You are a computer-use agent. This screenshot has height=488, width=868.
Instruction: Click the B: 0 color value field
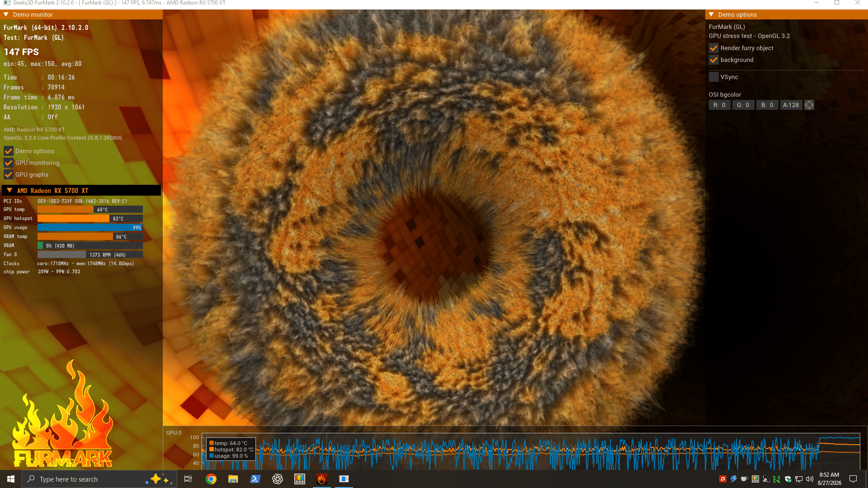[x=767, y=105]
